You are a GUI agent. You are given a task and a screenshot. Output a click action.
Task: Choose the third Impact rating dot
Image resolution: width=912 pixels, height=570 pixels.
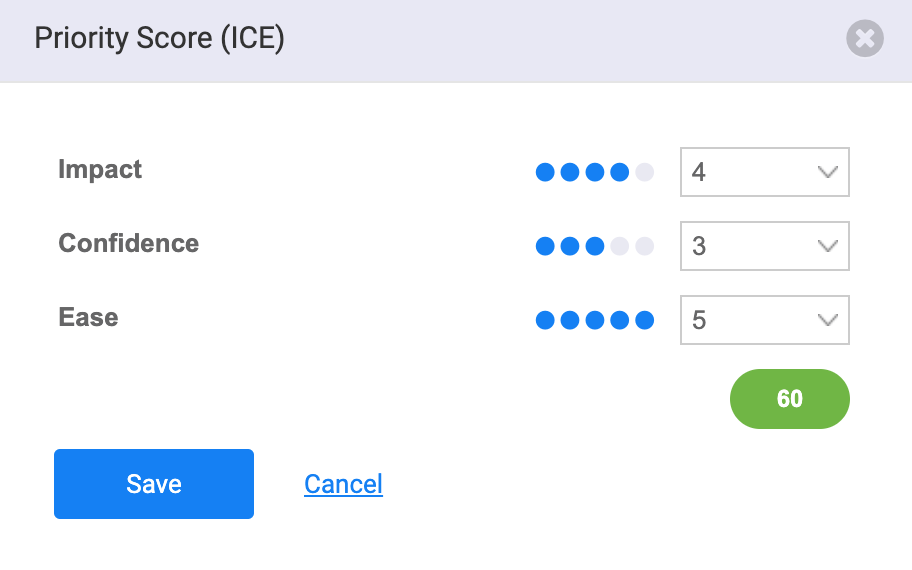point(594,172)
